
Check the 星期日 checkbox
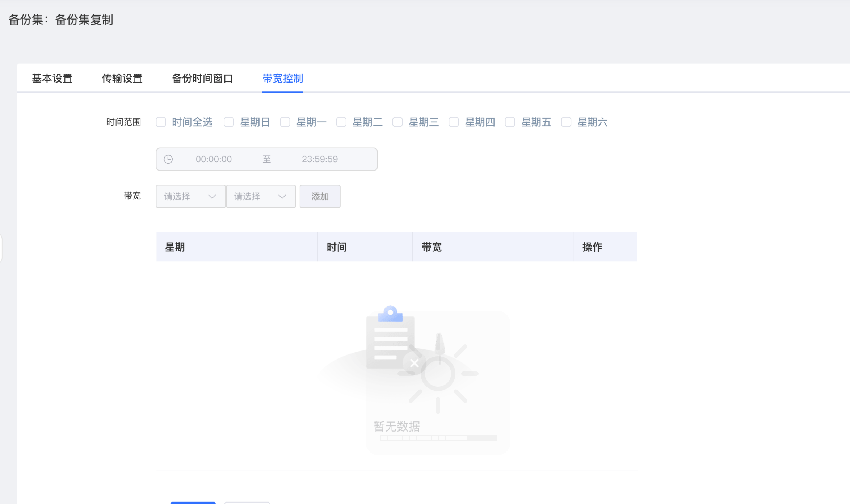(x=229, y=122)
